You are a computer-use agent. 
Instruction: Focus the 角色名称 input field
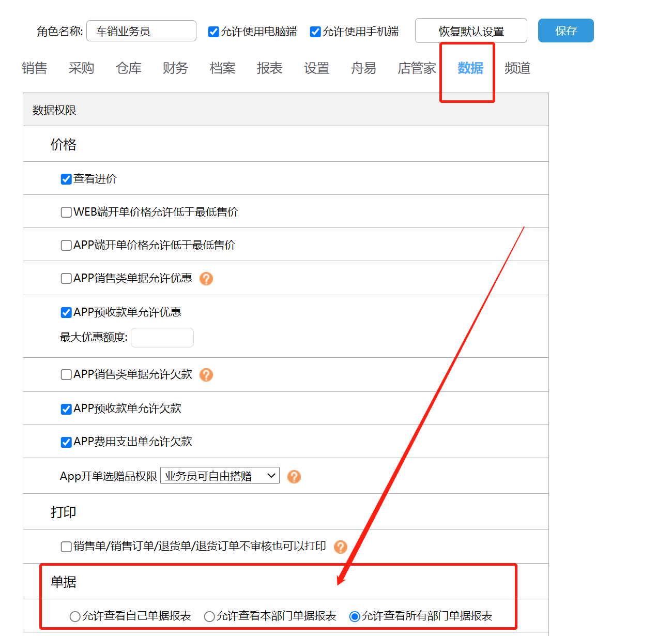pos(141,31)
